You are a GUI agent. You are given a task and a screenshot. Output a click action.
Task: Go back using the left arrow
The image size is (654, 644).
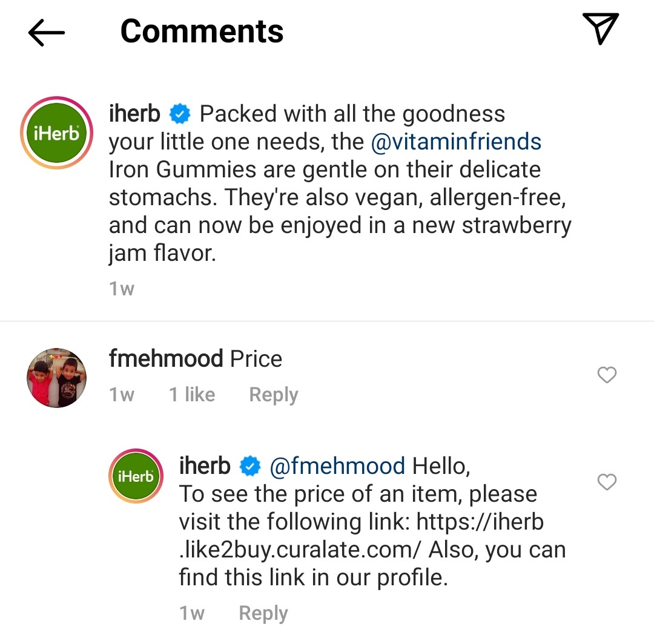47,32
